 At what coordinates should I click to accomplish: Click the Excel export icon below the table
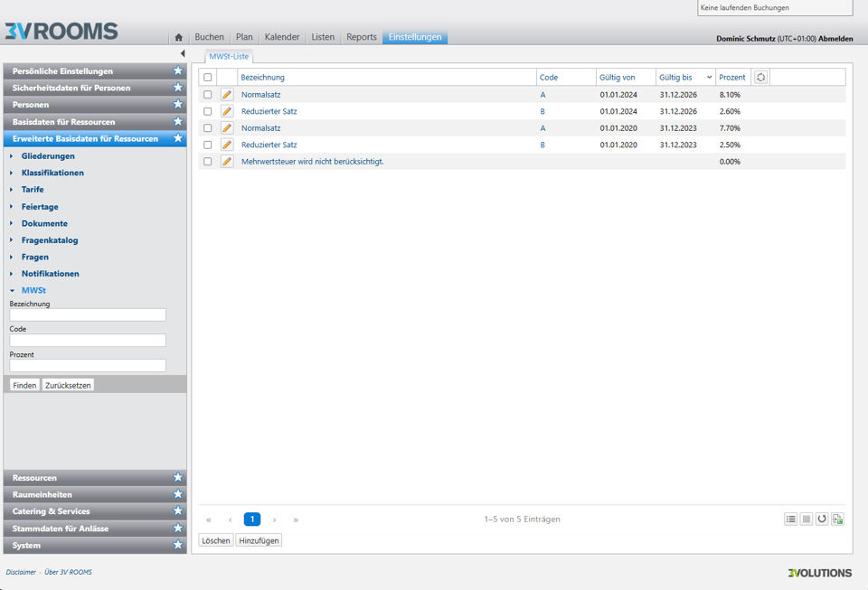coord(837,520)
